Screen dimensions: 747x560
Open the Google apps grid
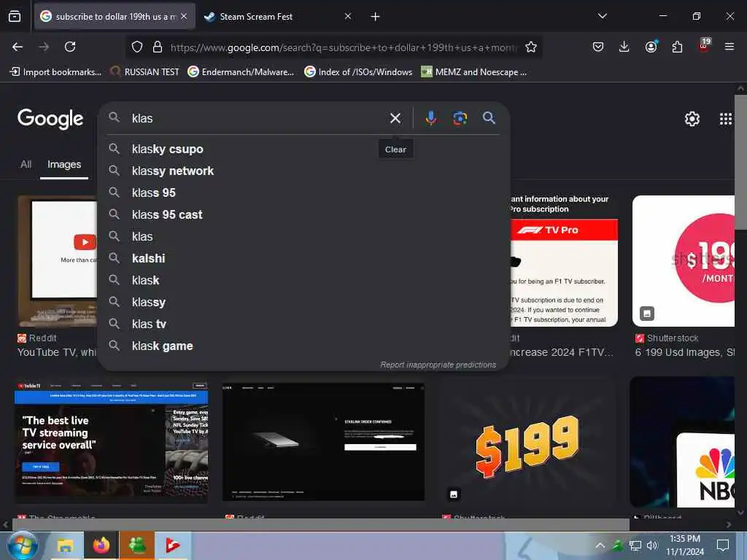[726, 119]
